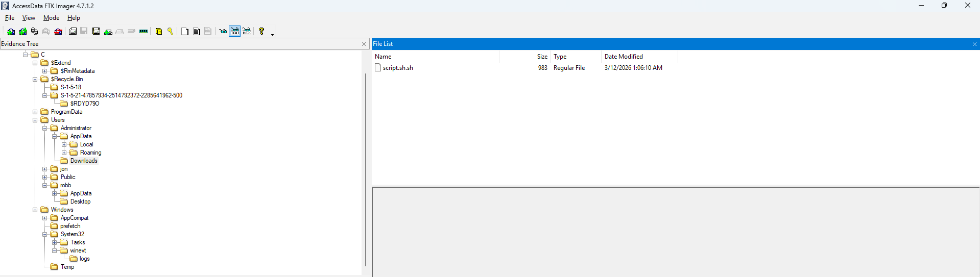This screenshot has height=277, width=980.
Task: Click the 983 file size cell
Action: coord(542,68)
